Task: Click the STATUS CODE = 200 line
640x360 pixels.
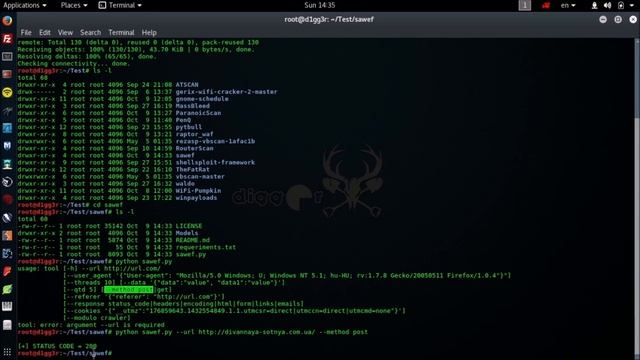Action: click(x=57, y=346)
